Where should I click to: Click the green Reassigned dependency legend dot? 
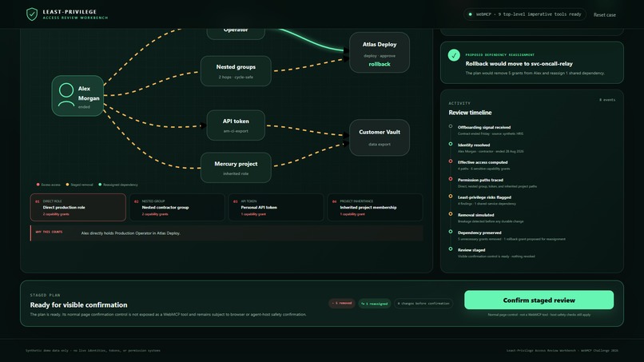pyautogui.click(x=100, y=185)
